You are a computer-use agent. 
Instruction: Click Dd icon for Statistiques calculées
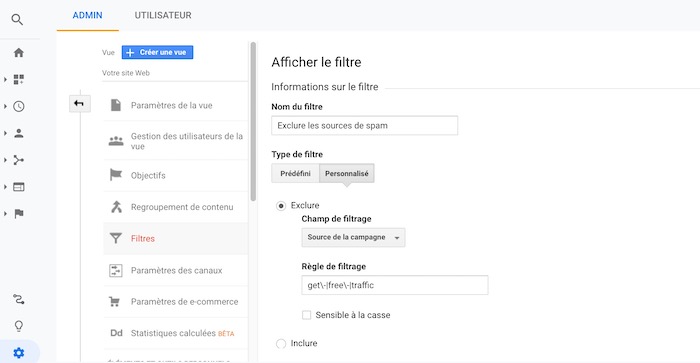[x=116, y=333]
